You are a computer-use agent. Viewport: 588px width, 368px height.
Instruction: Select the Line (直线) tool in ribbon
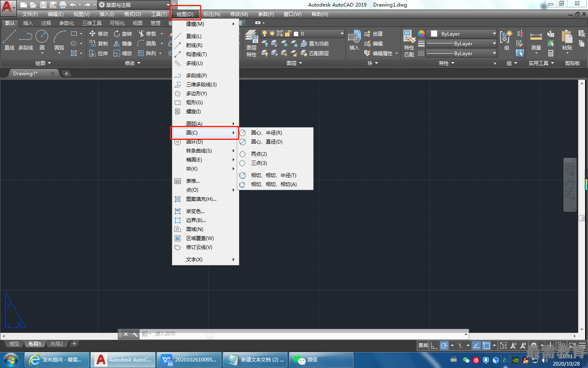click(9, 40)
